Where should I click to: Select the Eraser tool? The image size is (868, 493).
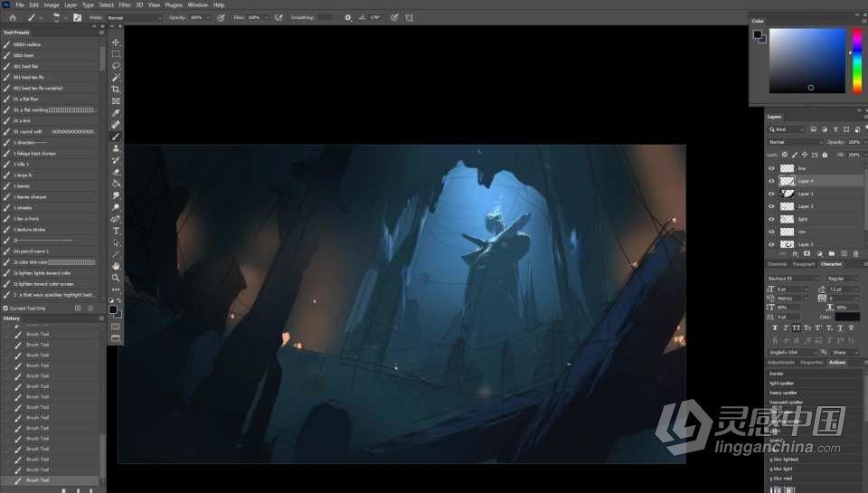[116, 172]
